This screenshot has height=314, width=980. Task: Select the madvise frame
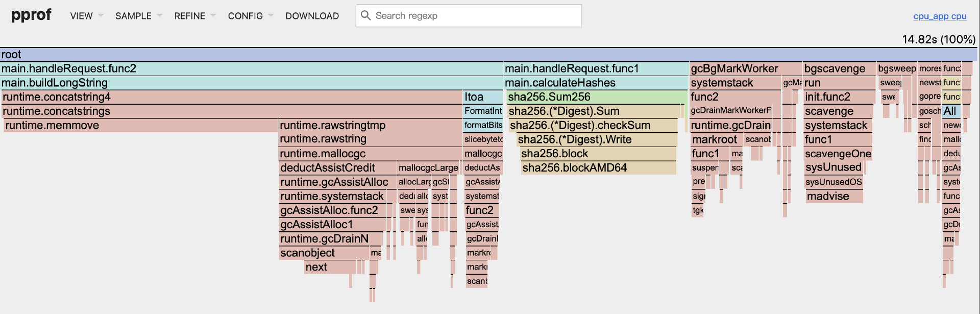[x=835, y=197]
